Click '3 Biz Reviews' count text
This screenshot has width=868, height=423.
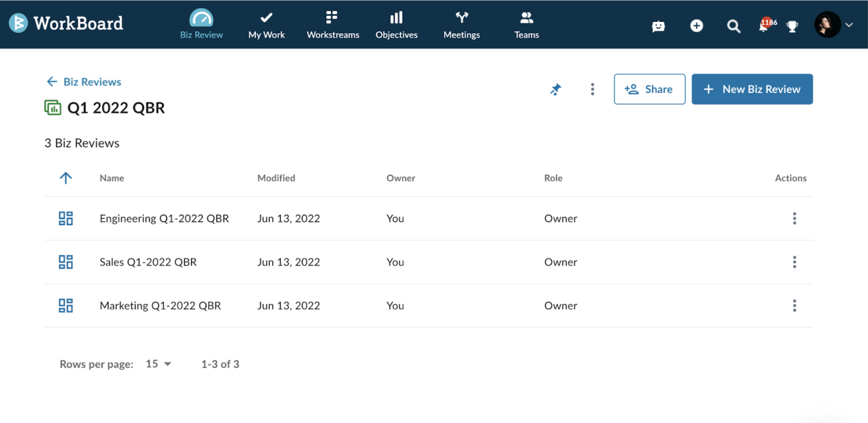pos(82,143)
